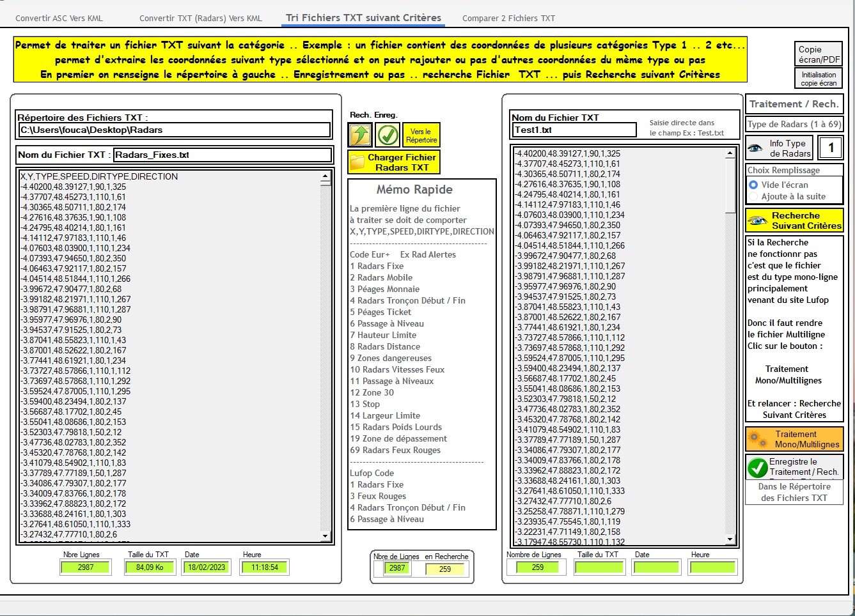Click the right results list scrollbar thumb
855x616 pixels.
pos(730,185)
